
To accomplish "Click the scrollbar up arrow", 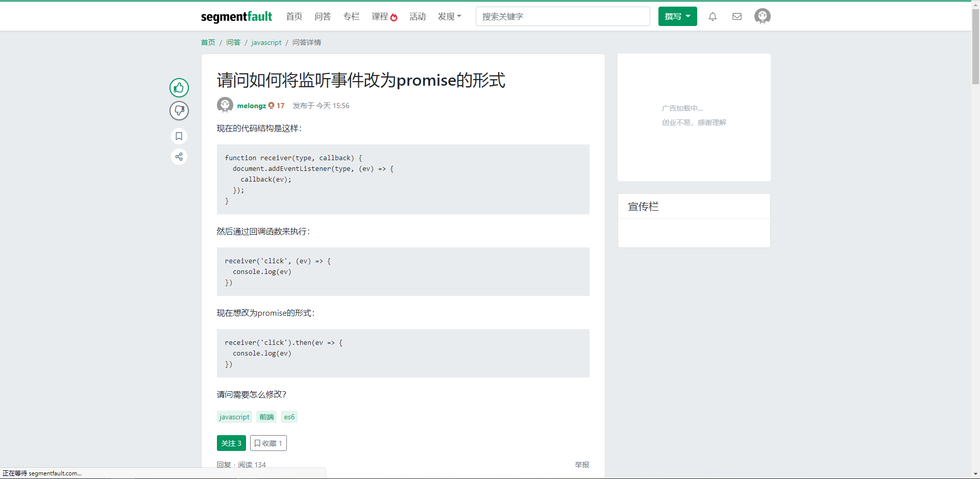I will coord(975,5).
